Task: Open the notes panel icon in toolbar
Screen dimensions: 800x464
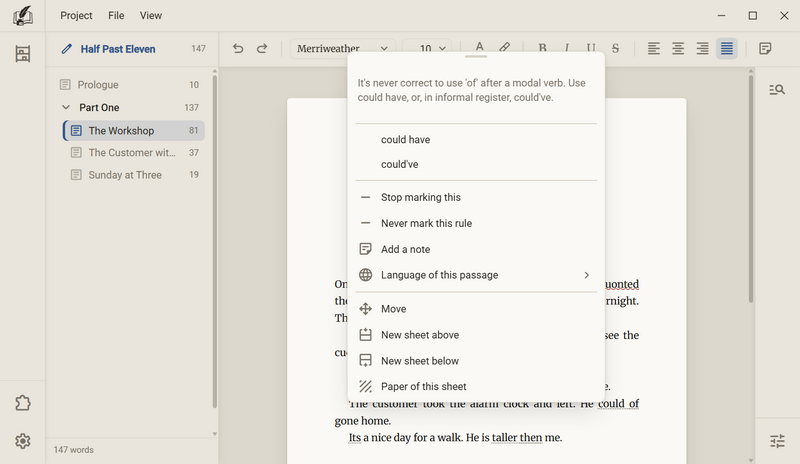Action: pos(765,48)
